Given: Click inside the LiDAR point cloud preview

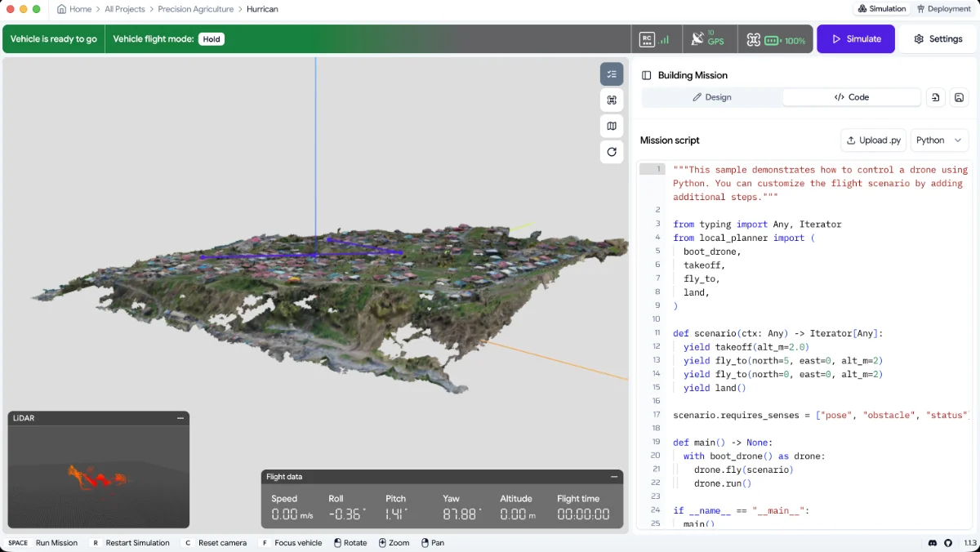Looking at the screenshot, I should (99, 475).
